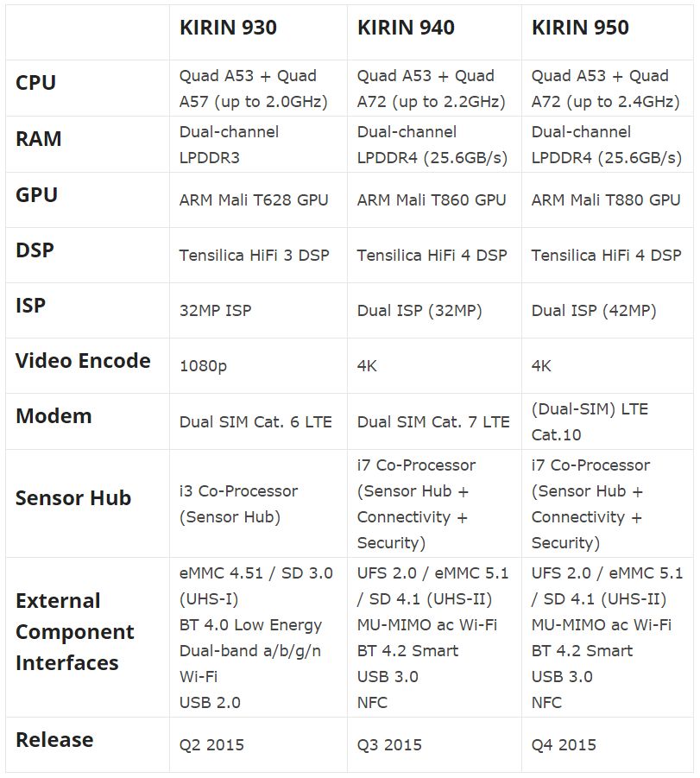Click the Release row label
This screenshot has height=778, width=700.
(x=54, y=739)
